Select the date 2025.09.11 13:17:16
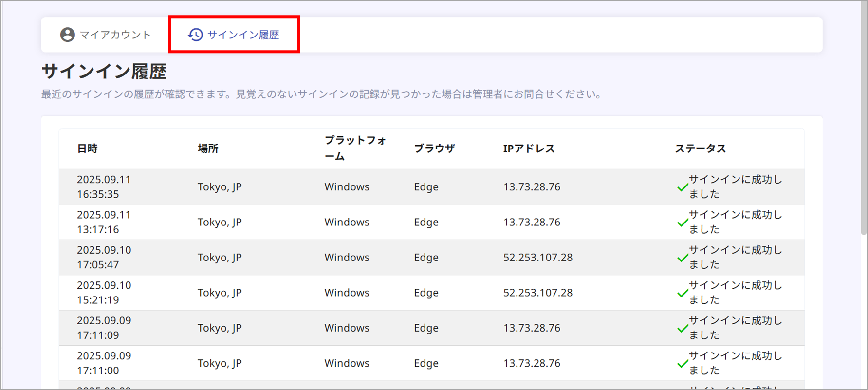This screenshot has height=390, width=868. click(x=104, y=222)
